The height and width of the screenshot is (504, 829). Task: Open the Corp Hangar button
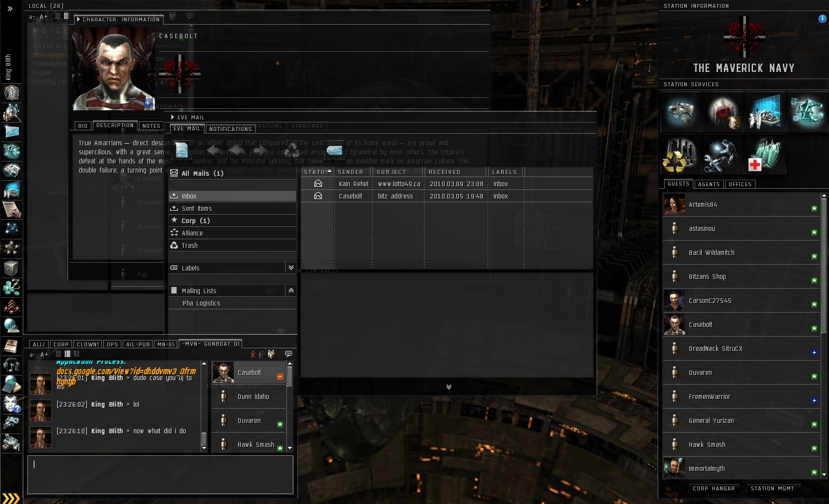pyautogui.click(x=714, y=488)
